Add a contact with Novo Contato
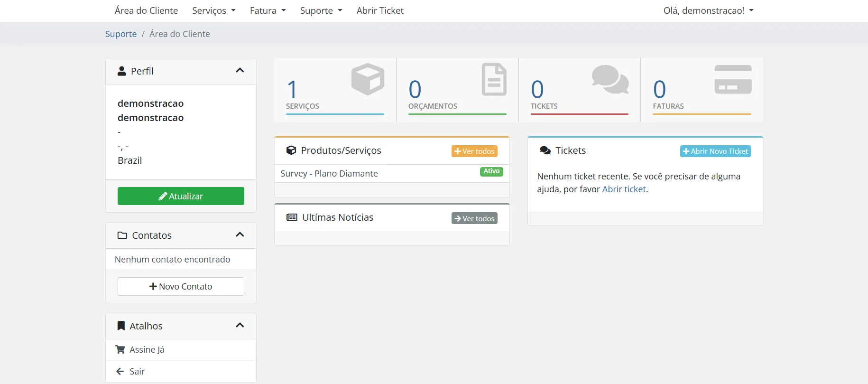Image resolution: width=868 pixels, height=384 pixels. (181, 287)
